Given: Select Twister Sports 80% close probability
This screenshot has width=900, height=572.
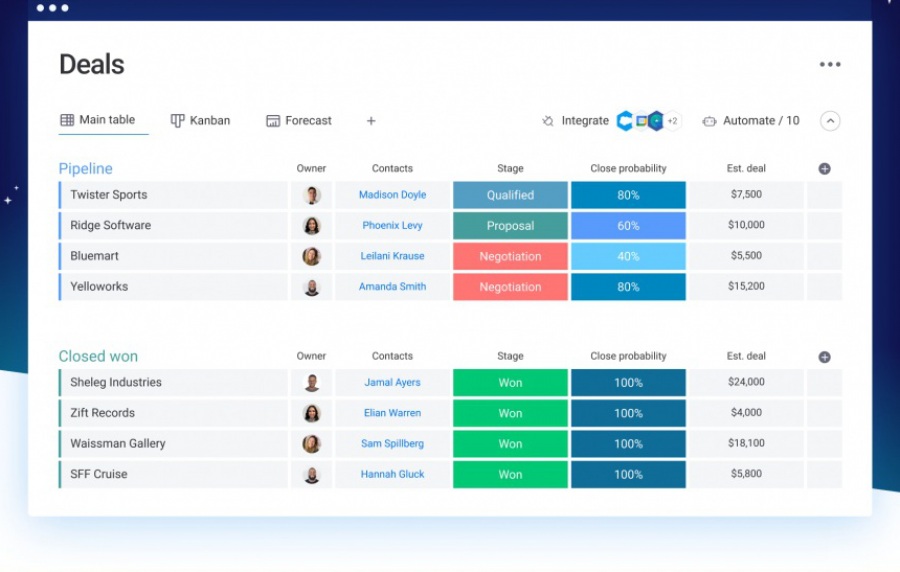Looking at the screenshot, I should (x=628, y=195).
